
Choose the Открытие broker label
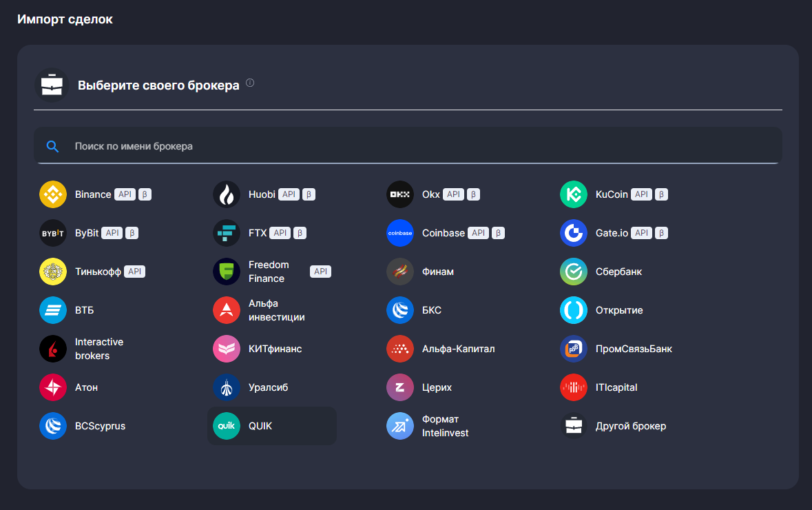tap(618, 310)
